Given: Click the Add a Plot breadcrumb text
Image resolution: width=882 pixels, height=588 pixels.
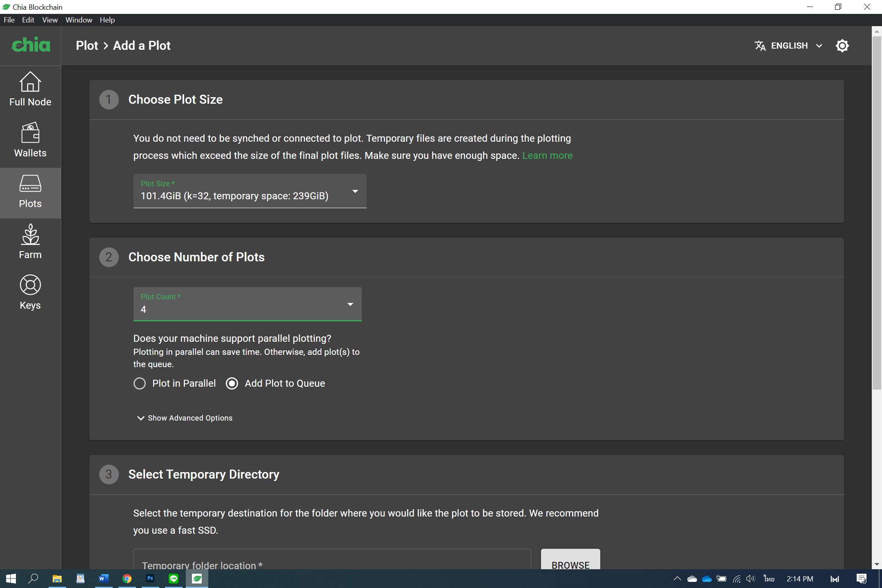Looking at the screenshot, I should (142, 46).
